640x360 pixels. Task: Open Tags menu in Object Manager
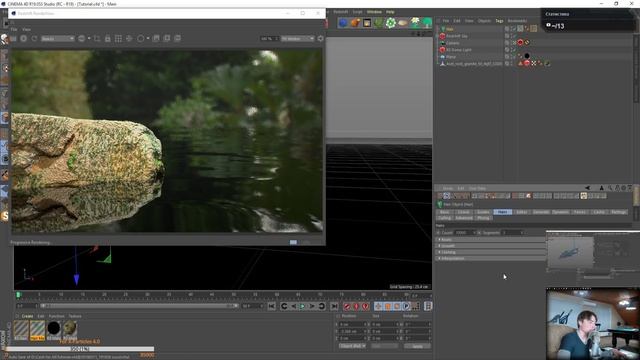click(499, 21)
